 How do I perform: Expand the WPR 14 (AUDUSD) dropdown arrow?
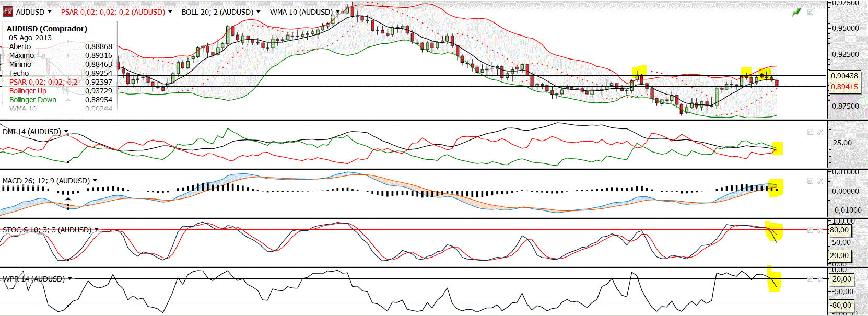click(x=70, y=279)
